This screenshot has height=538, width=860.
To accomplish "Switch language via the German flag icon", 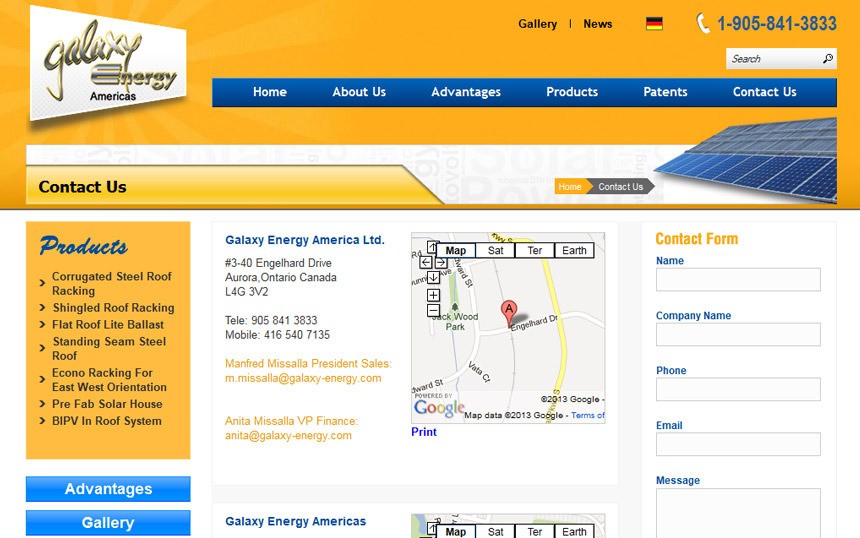I will click(x=654, y=24).
